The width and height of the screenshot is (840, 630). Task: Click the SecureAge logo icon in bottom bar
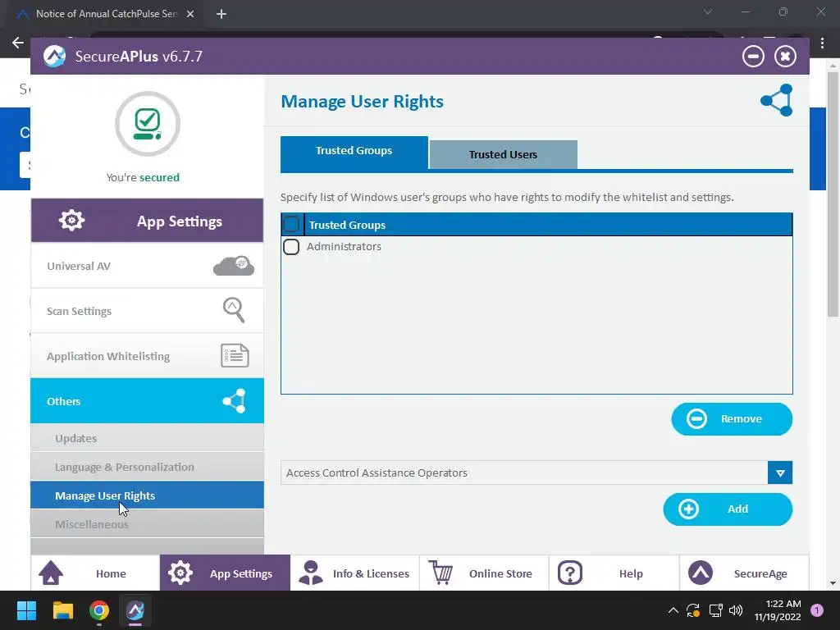(x=701, y=573)
